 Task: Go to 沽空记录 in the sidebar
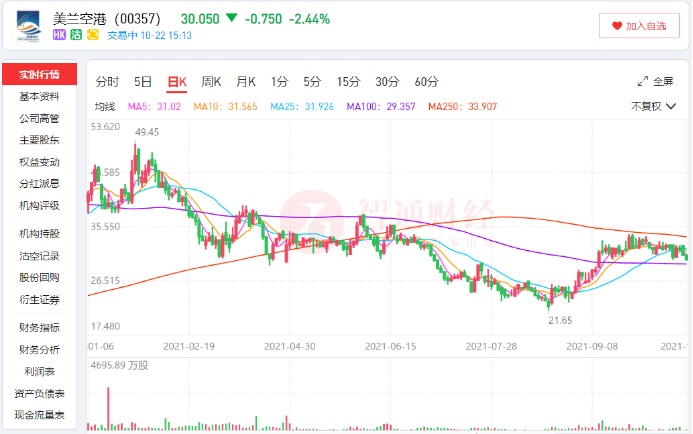click(x=39, y=255)
